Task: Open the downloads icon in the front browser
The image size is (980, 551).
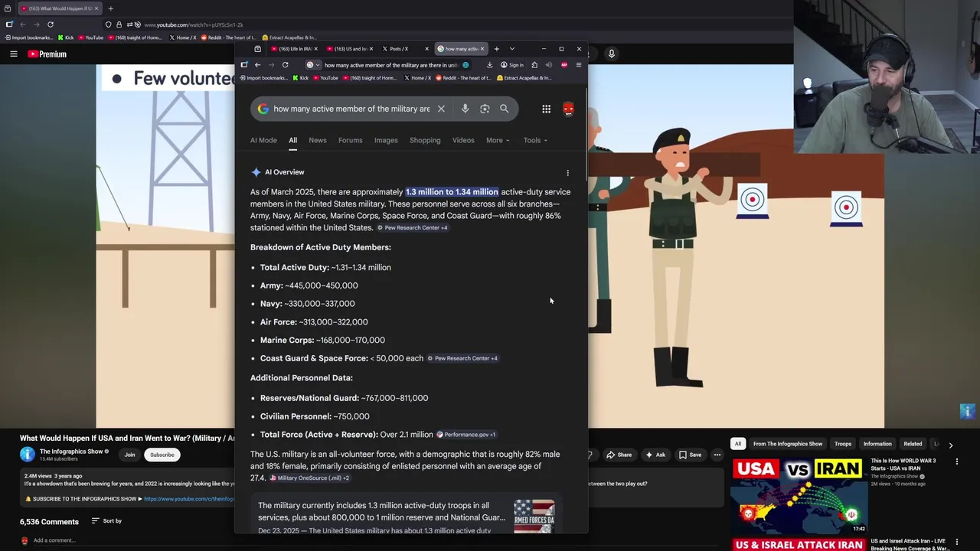Action: [x=489, y=65]
